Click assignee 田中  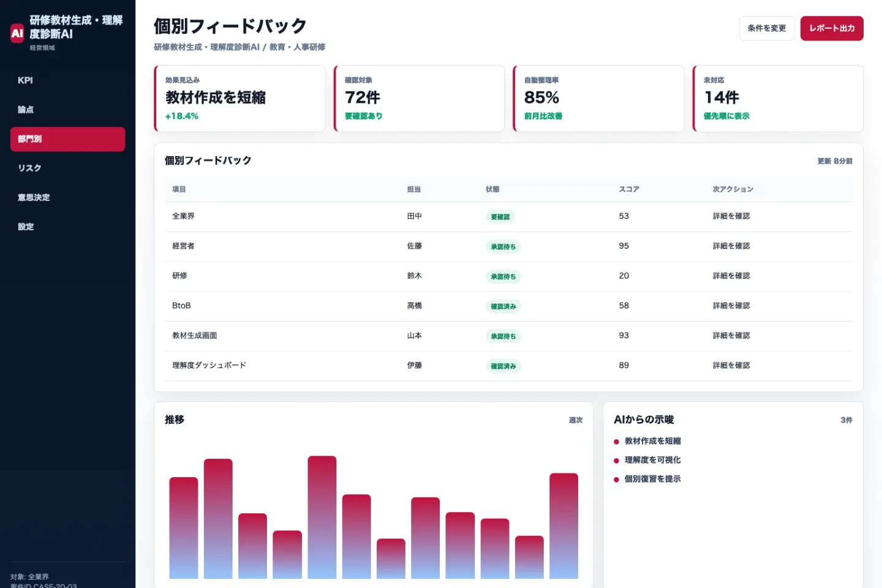tap(415, 216)
